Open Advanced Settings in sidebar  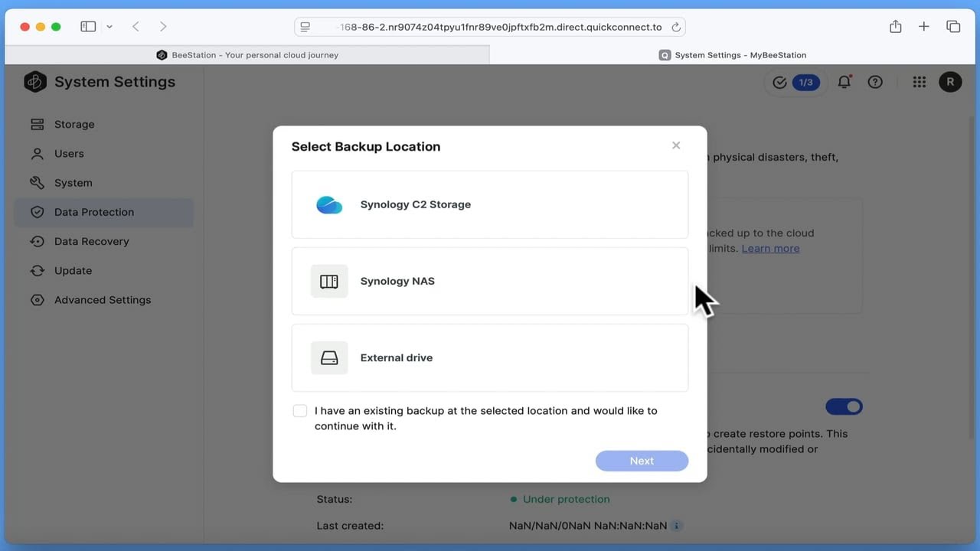coord(104,300)
